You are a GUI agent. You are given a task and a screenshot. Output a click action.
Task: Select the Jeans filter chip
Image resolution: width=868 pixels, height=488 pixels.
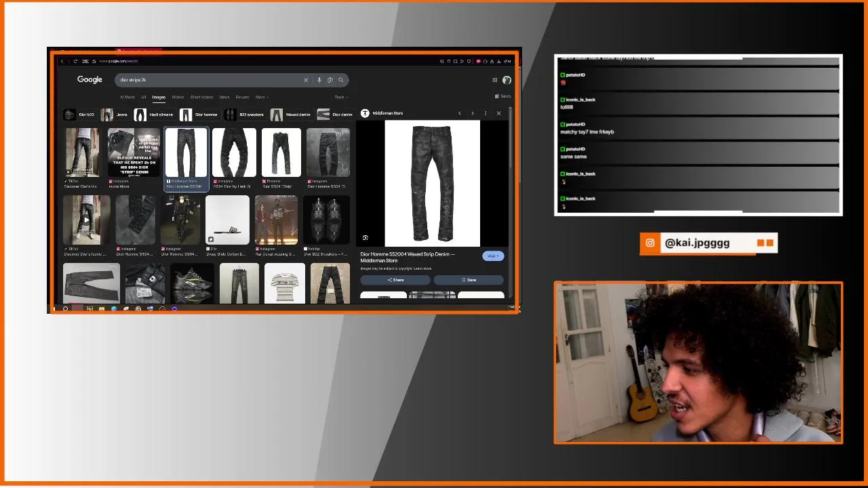pyautogui.click(x=115, y=115)
